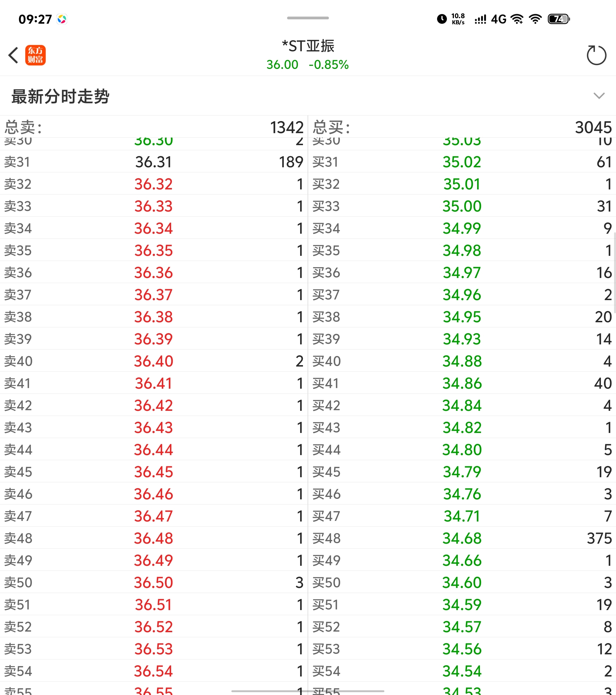Select the 卖50 price 36.50
Screen dimensions: 616x695
coord(153,582)
